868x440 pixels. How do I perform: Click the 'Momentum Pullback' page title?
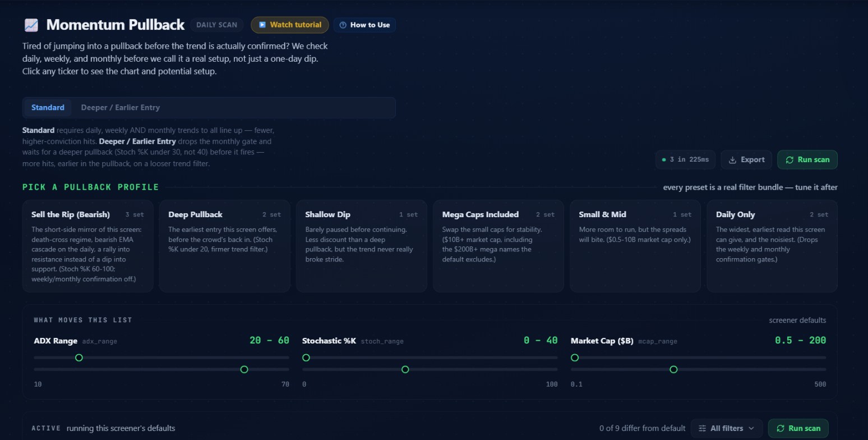115,25
